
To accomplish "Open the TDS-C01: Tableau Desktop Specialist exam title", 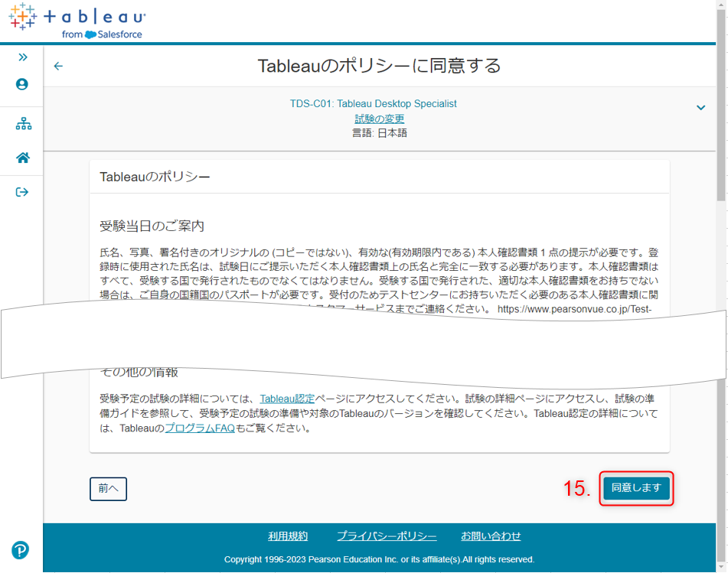I will pos(374,103).
